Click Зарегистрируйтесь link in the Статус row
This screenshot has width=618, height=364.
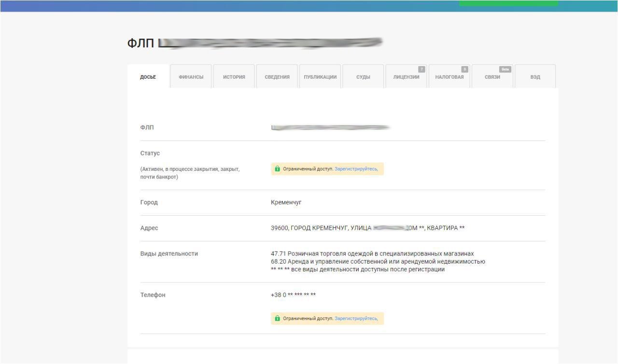tap(356, 169)
